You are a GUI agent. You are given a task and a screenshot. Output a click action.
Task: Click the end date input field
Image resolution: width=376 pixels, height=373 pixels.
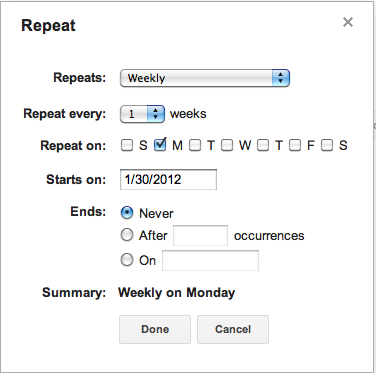pyautogui.click(x=210, y=261)
